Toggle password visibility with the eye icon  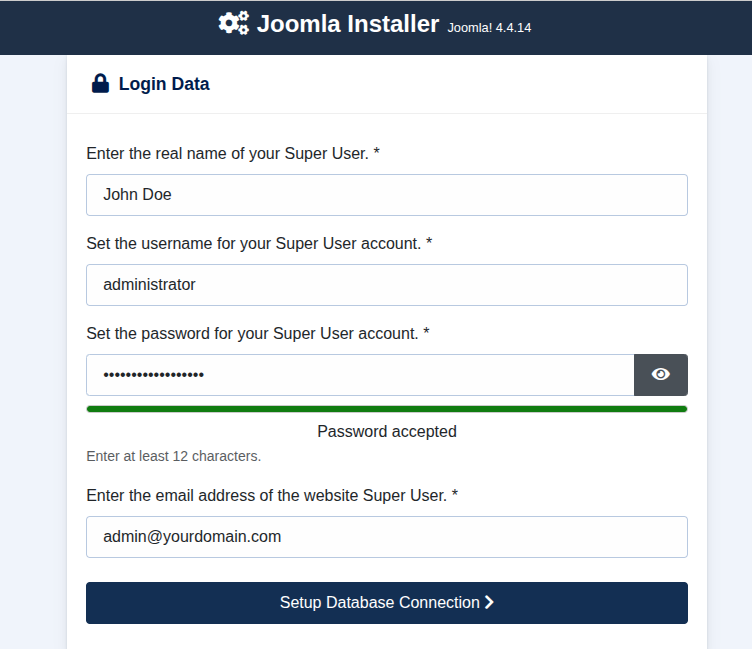[x=660, y=375]
